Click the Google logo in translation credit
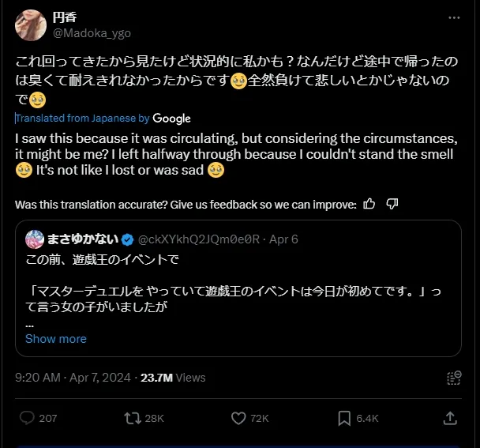Screen dimensions: 480x448 click(x=171, y=119)
